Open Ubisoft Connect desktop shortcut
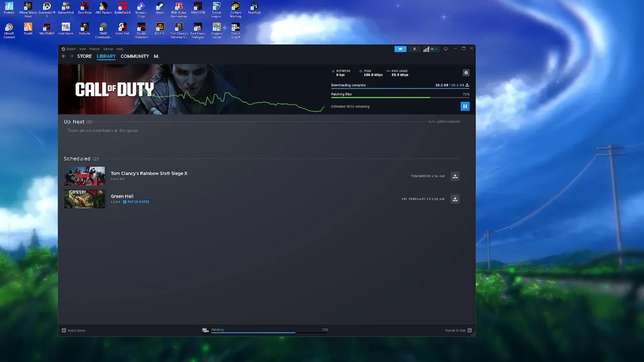 9,31
